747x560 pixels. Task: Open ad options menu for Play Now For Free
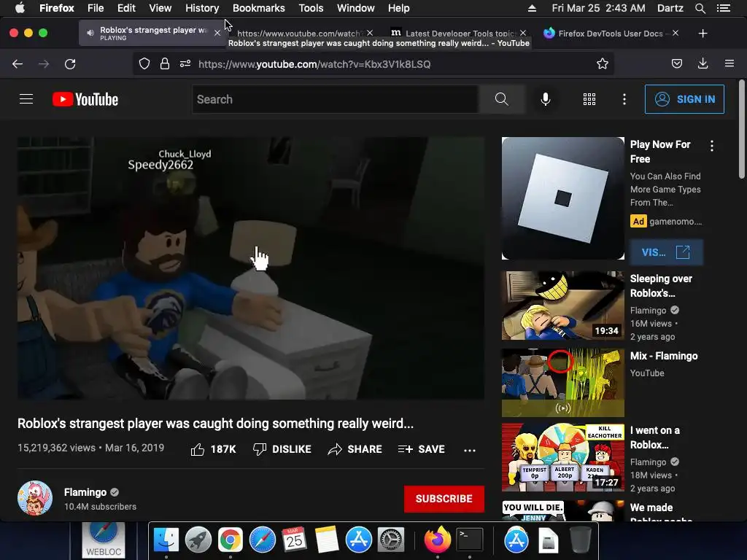pyautogui.click(x=712, y=146)
